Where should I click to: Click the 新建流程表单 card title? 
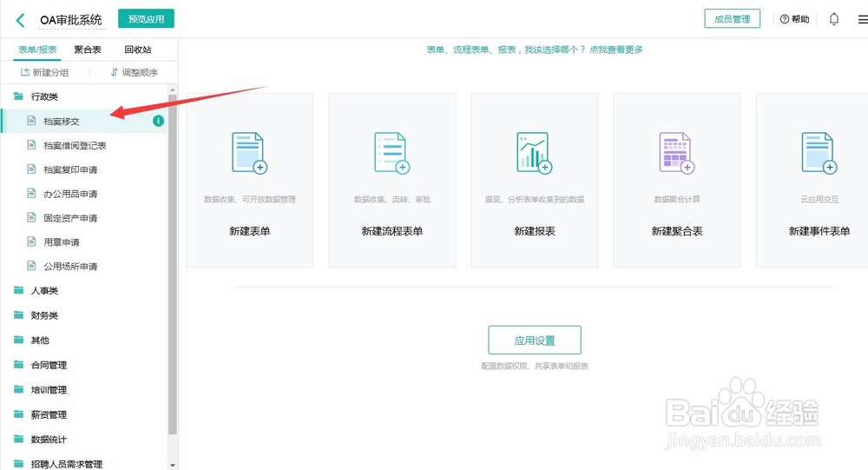click(392, 232)
